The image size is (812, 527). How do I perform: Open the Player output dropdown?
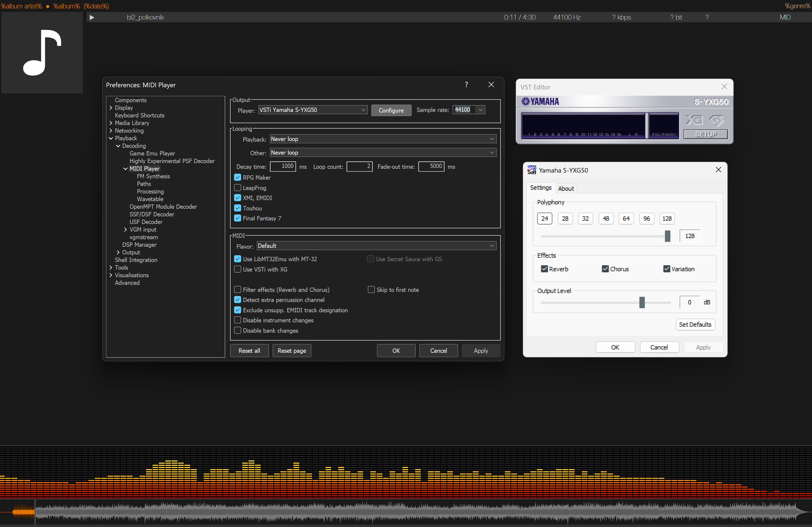pyautogui.click(x=313, y=110)
